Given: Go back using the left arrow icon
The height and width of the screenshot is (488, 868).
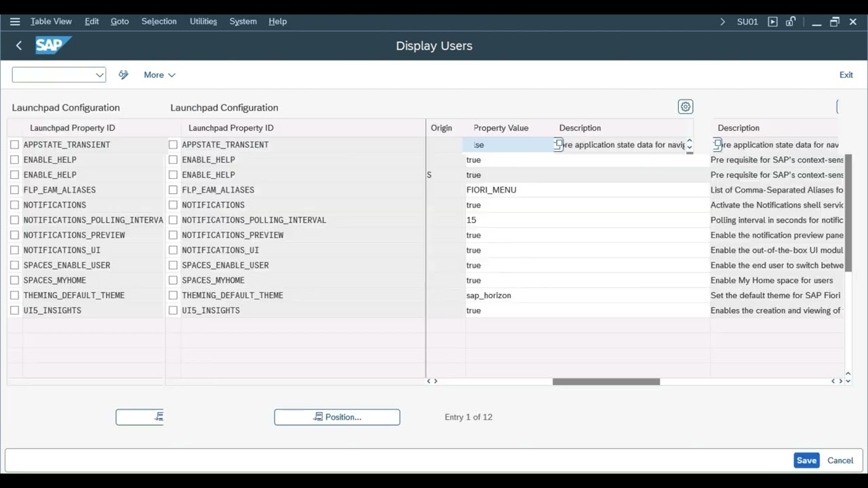Looking at the screenshot, I should click(x=19, y=45).
